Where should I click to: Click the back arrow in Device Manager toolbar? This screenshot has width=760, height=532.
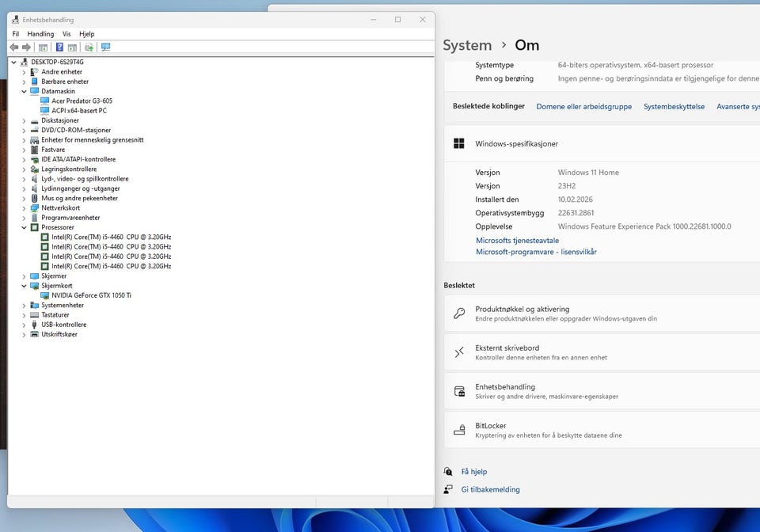tap(14, 47)
